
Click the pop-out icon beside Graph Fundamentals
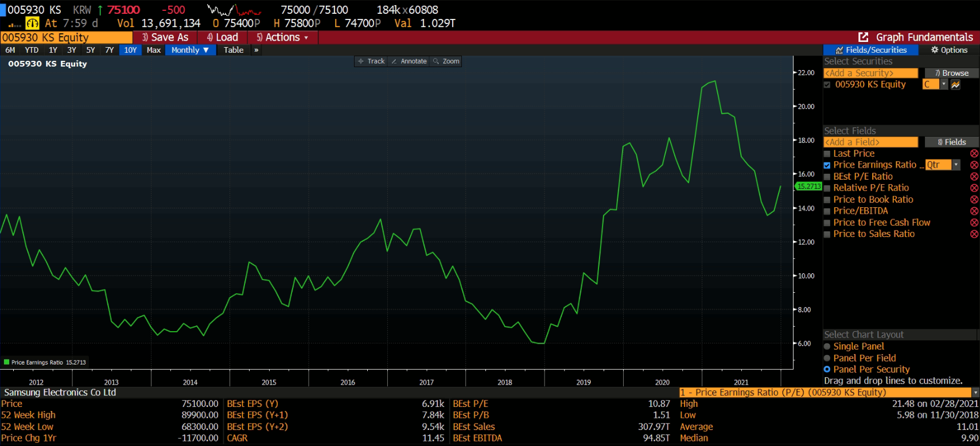(x=864, y=37)
